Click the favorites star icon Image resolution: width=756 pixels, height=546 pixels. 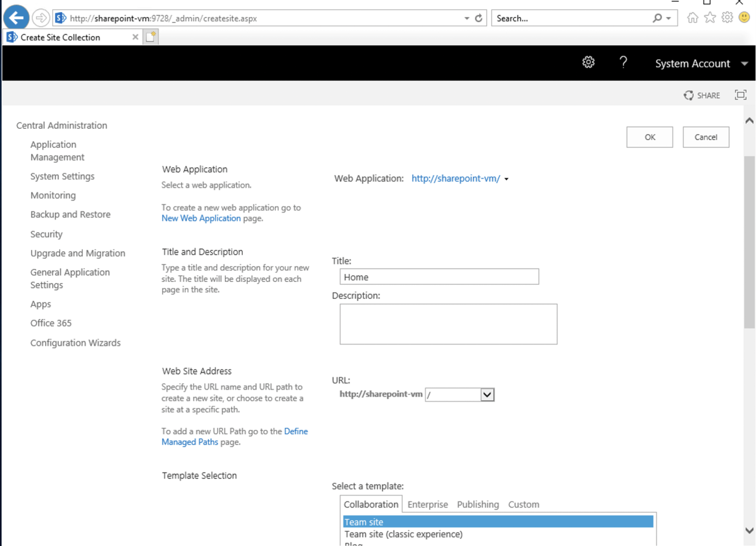click(x=710, y=18)
